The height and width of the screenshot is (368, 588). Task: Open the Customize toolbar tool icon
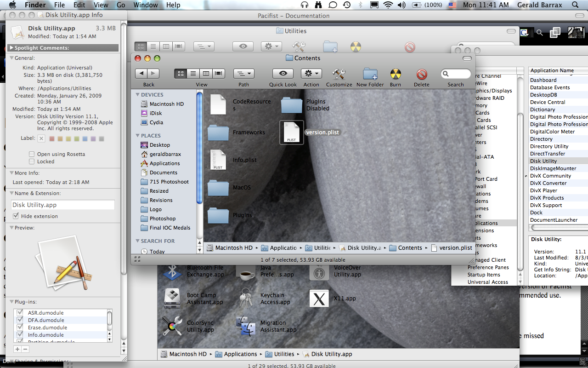[339, 74]
